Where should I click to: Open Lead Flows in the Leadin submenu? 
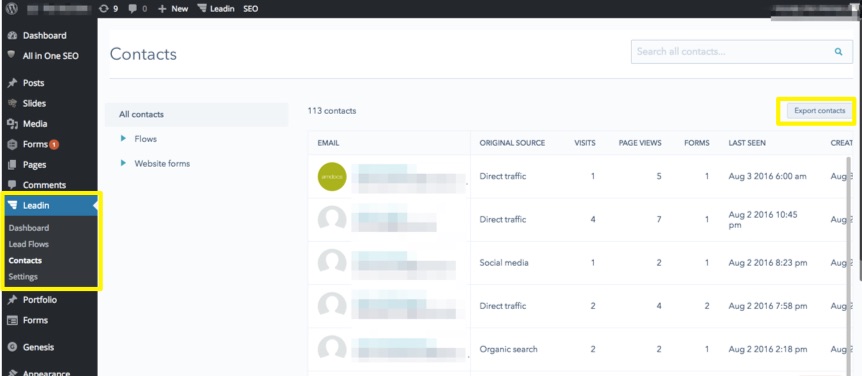(x=29, y=244)
